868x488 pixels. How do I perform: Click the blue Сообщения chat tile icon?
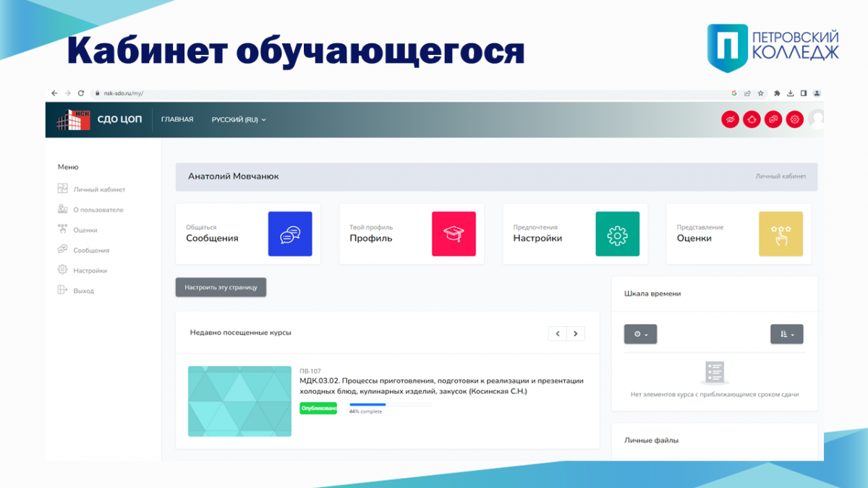289,234
